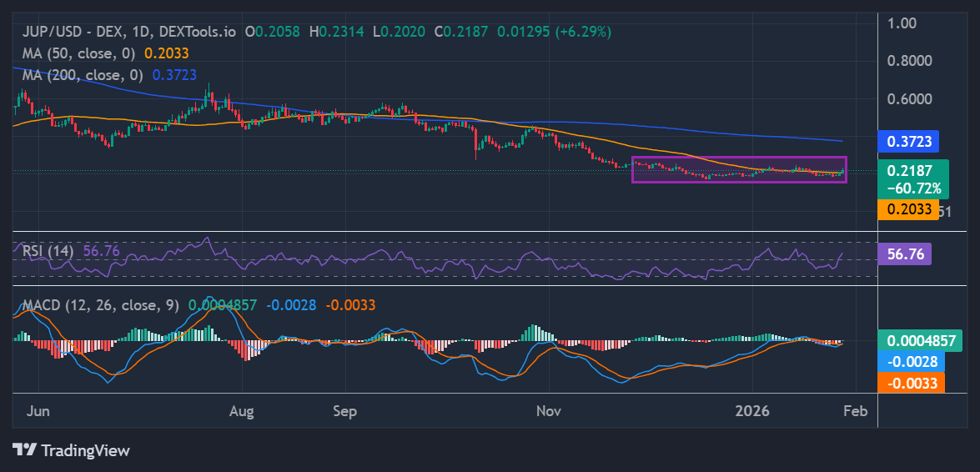Click the 2026 label on time axis

753,412
